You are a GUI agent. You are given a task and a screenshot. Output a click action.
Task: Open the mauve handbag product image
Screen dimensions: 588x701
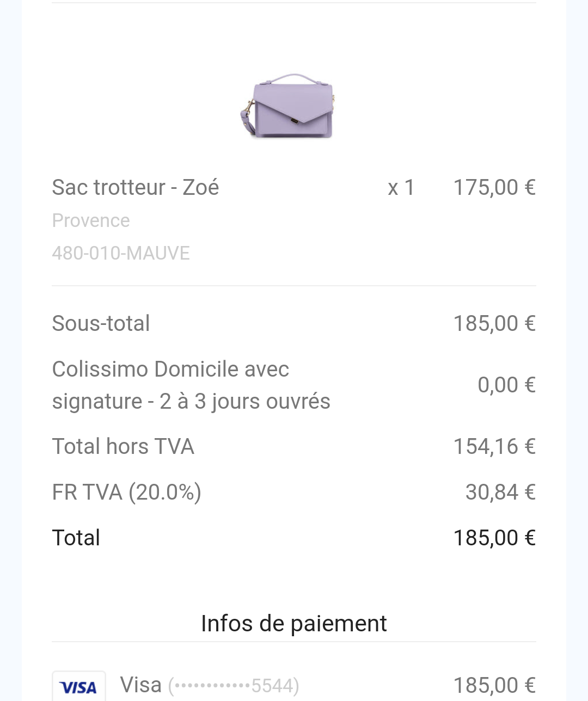[x=287, y=106]
